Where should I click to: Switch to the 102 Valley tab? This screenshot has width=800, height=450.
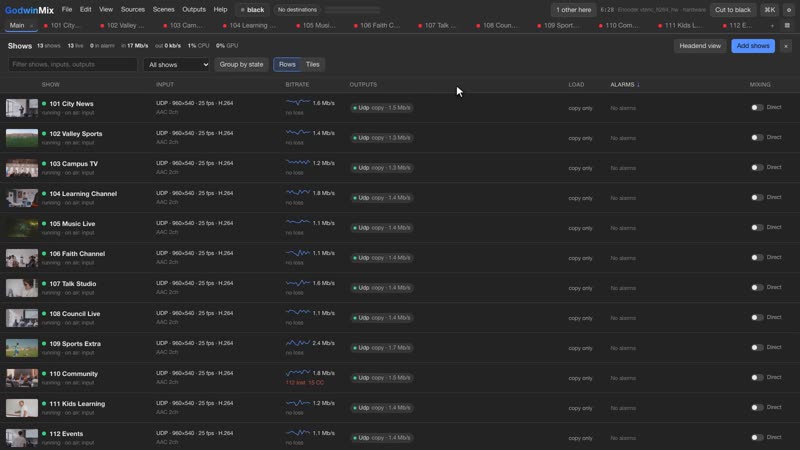click(x=122, y=26)
